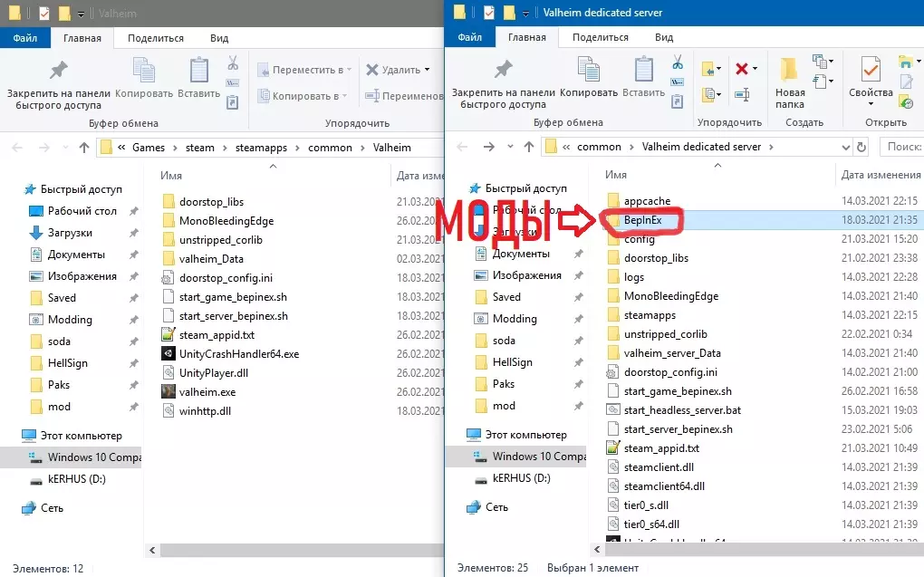This screenshot has width=924, height=577.
Task: Expand address history dropdown in dedicated server window
Action: pos(845,147)
